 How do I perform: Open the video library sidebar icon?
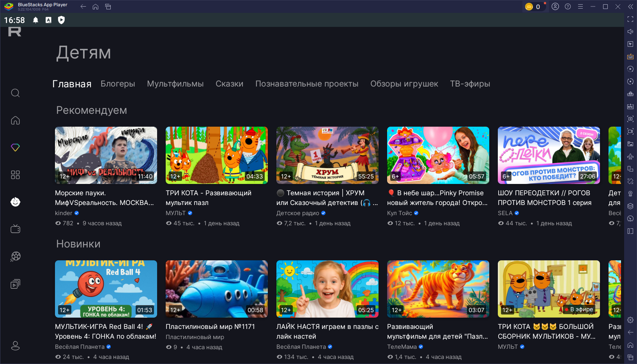(x=15, y=284)
